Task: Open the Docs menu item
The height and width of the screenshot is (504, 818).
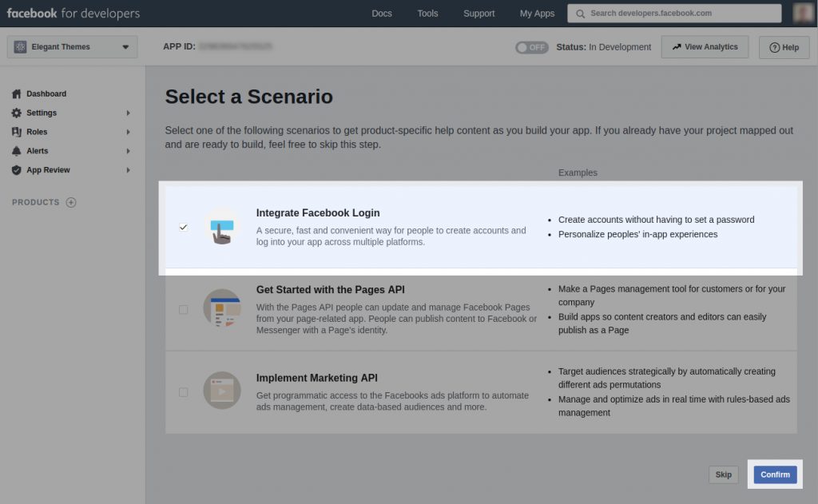Action: point(382,14)
